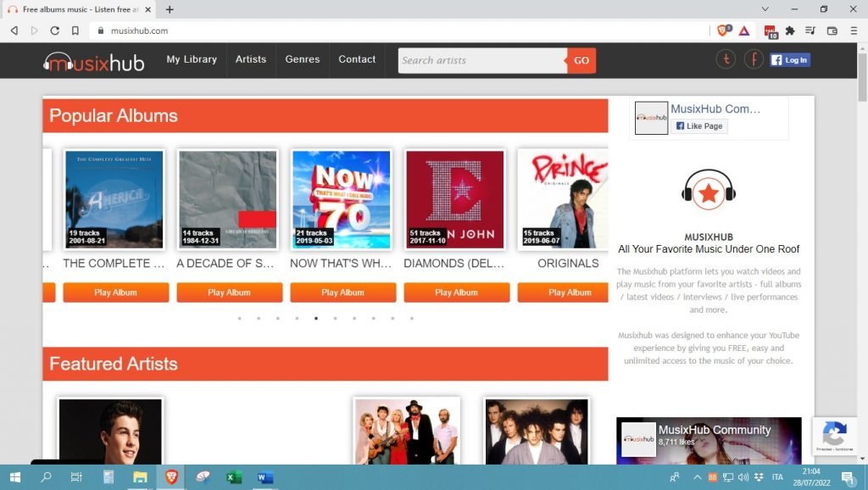Screen dimensions: 868x490
Task: Select the fifth carousel pagination dot
Action: pyautogui.click(x=316, y=319)
